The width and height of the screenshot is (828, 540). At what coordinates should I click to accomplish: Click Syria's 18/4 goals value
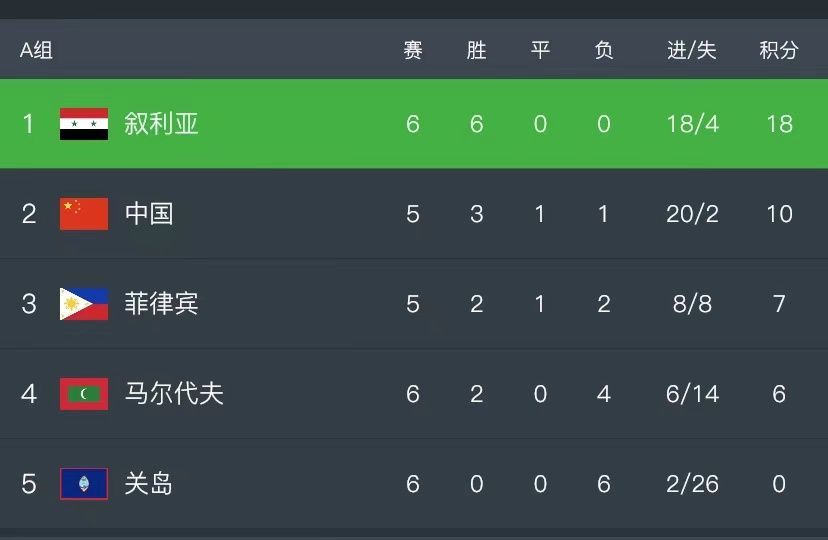click(x=692, y=124)
